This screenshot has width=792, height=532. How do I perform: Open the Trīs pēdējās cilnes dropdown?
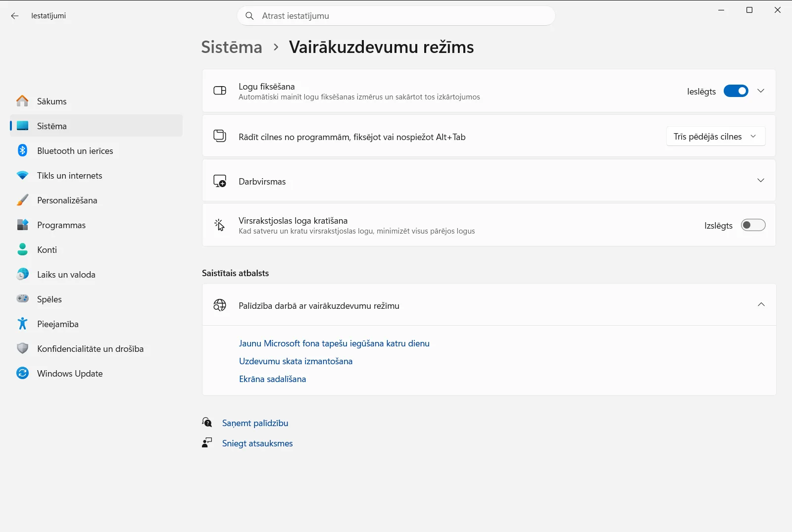[x=716, y=137]
